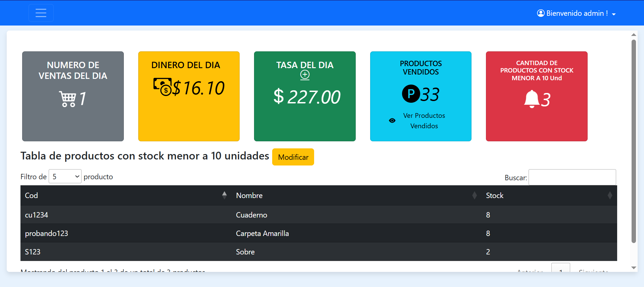
Task: Click the money bill icon
Action: coord(162,87)
